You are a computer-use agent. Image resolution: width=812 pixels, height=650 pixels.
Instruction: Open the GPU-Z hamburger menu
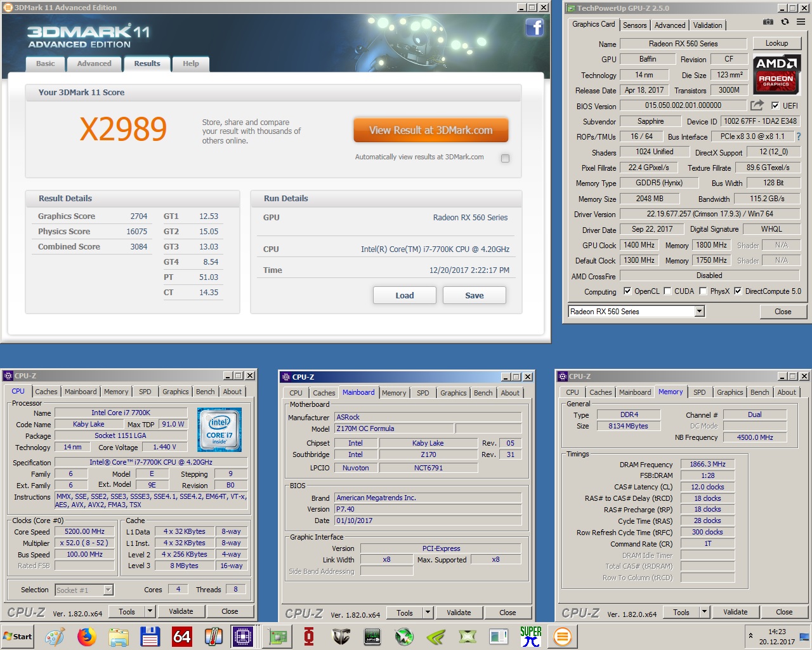pyautogui.click(x=801, y=22)
